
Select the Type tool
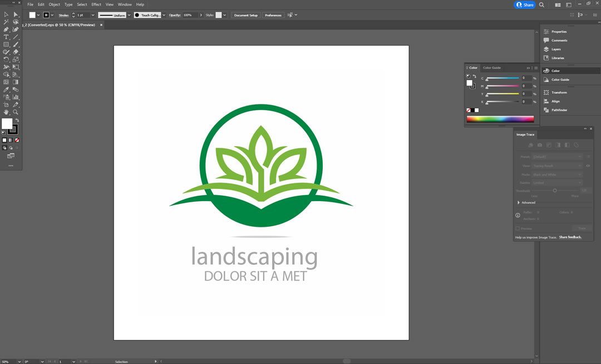(6, 37)
